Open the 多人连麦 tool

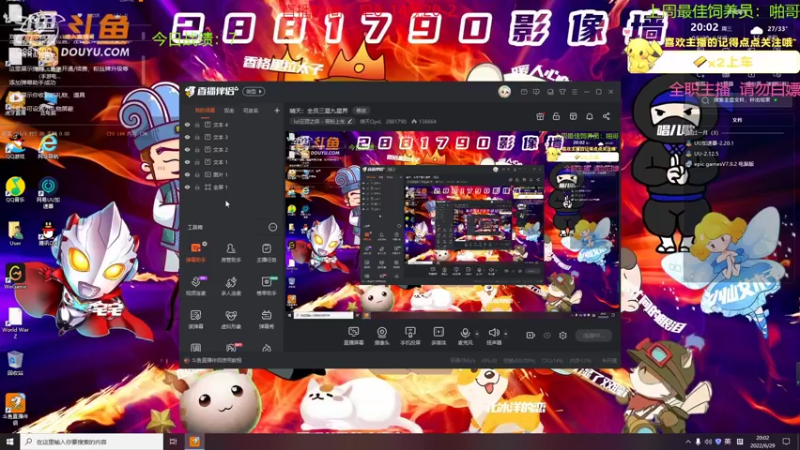[x=231, y=286]
